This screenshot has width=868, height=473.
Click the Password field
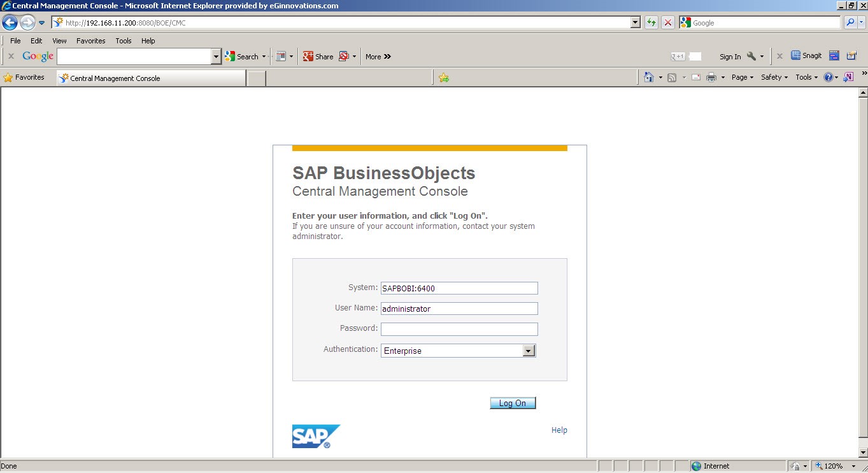pyautogui.click(x=459, y=329)
